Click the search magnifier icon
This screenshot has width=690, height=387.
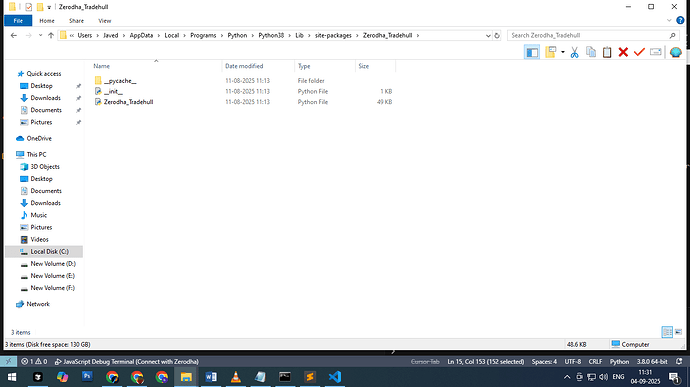click(672, 35)
